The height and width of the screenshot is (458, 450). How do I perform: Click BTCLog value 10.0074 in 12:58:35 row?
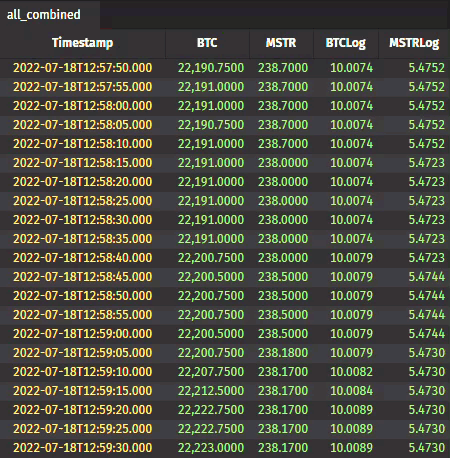click(352, 239)
